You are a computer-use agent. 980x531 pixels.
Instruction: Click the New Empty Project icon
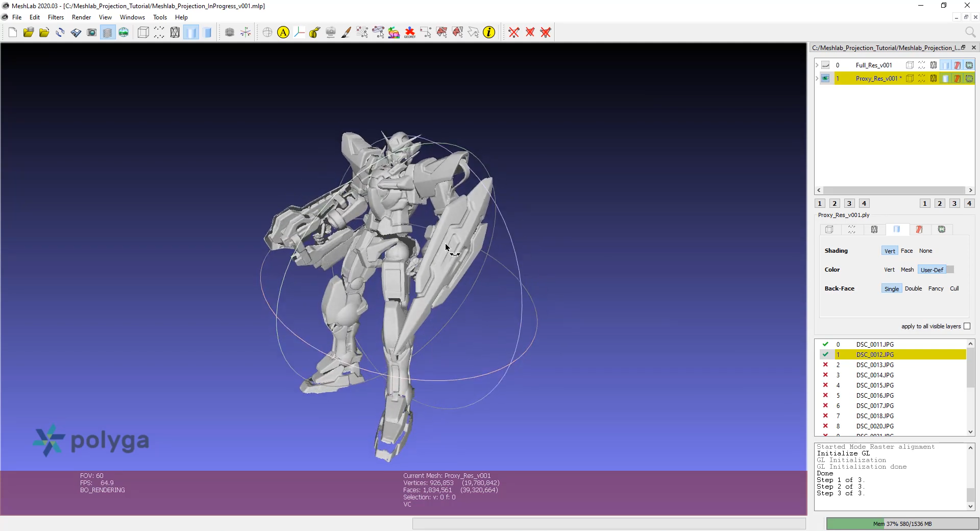(13, 33)
